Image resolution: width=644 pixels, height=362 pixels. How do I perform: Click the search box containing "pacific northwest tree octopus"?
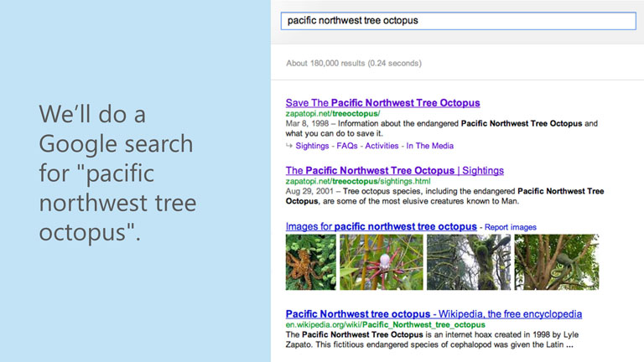tap(458, 20)
